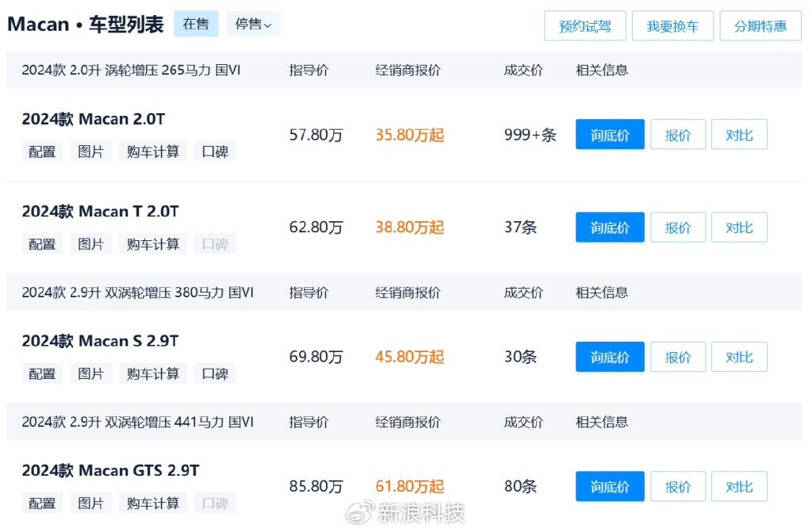Open the 2024款 Macan T 2.0T model link
812x532 pixels.
100,212
